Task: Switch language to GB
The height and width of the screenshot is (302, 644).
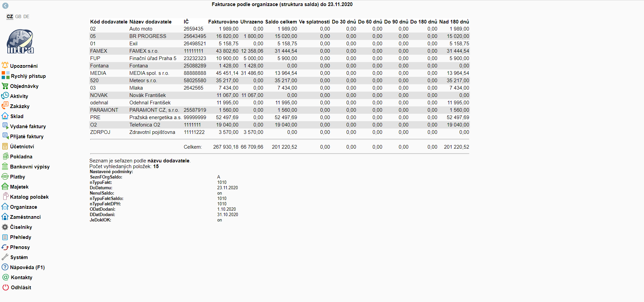Action: click(x=18, y=16)
